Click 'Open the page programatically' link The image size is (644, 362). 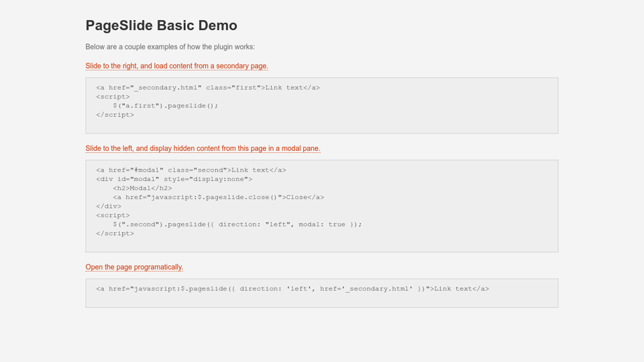(x=134, y=267)
